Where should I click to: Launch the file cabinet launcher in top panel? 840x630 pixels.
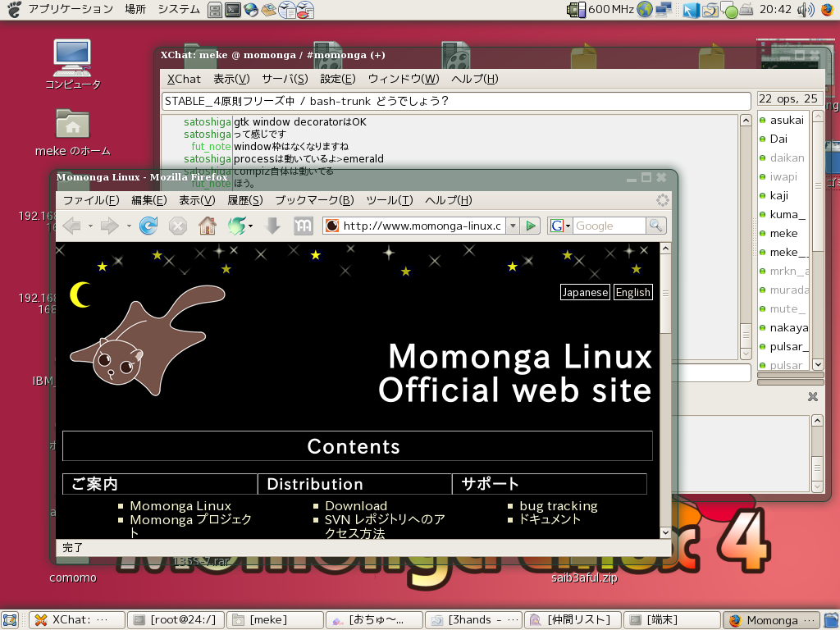(215, 10)
